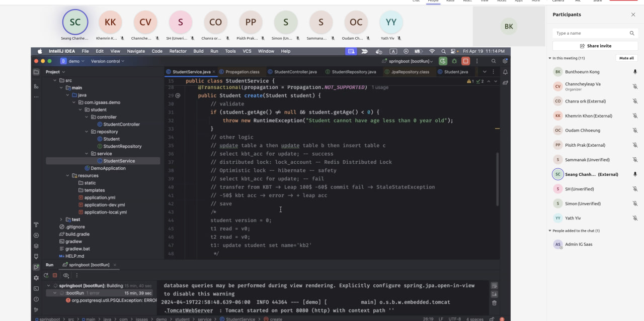Toggle soft-wrap in the console output
Screen dimensions: 644x321
tap(494, 285)
